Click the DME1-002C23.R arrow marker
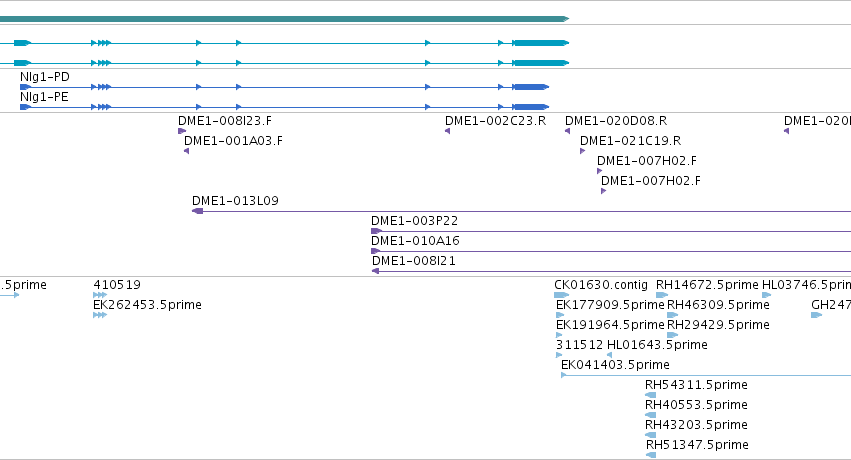 [x=448, y=131]
